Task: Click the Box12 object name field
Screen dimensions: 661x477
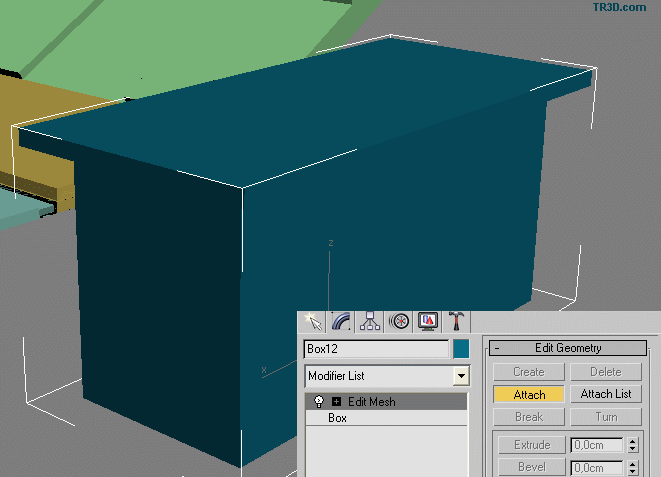Action: click(x=376, y=349)
